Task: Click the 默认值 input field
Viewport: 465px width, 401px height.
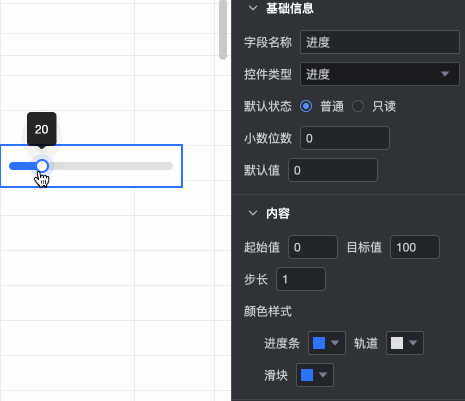Action: pos(333,170)
